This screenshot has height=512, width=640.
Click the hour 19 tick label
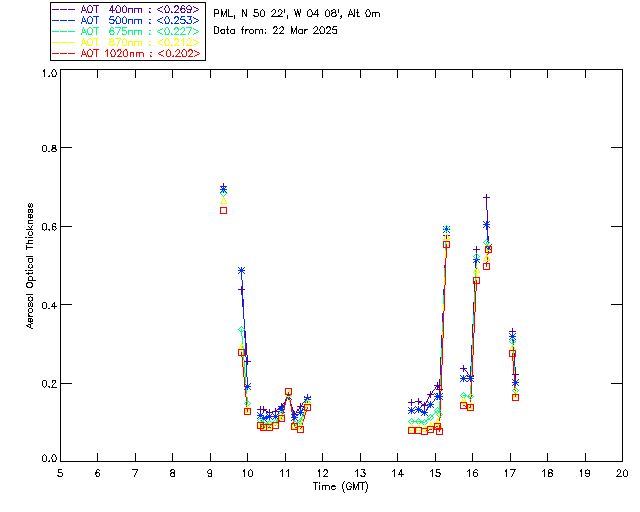[x=585, y=473]
